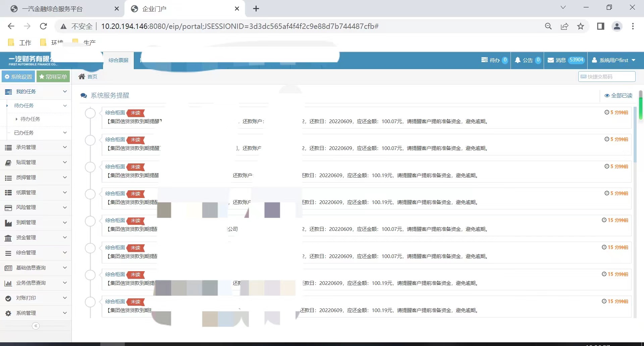
Task: Share this page via share icon
Action: point(565,26)
